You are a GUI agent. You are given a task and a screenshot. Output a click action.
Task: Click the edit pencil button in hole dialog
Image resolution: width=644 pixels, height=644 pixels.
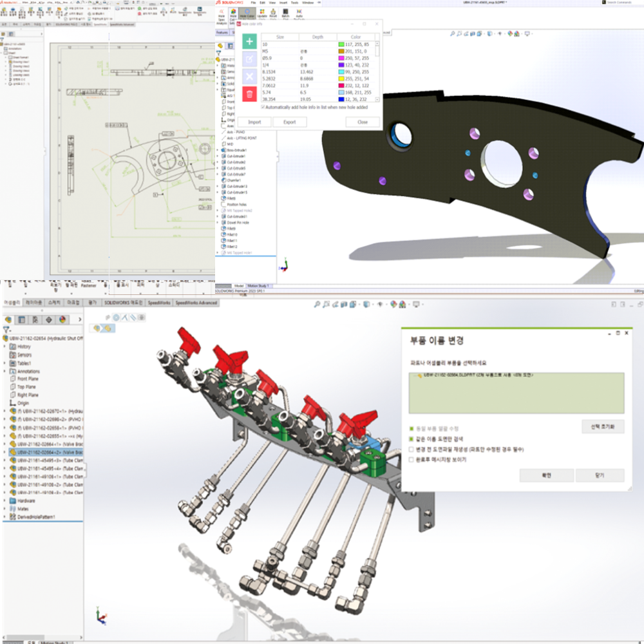(x=250, y=59)
